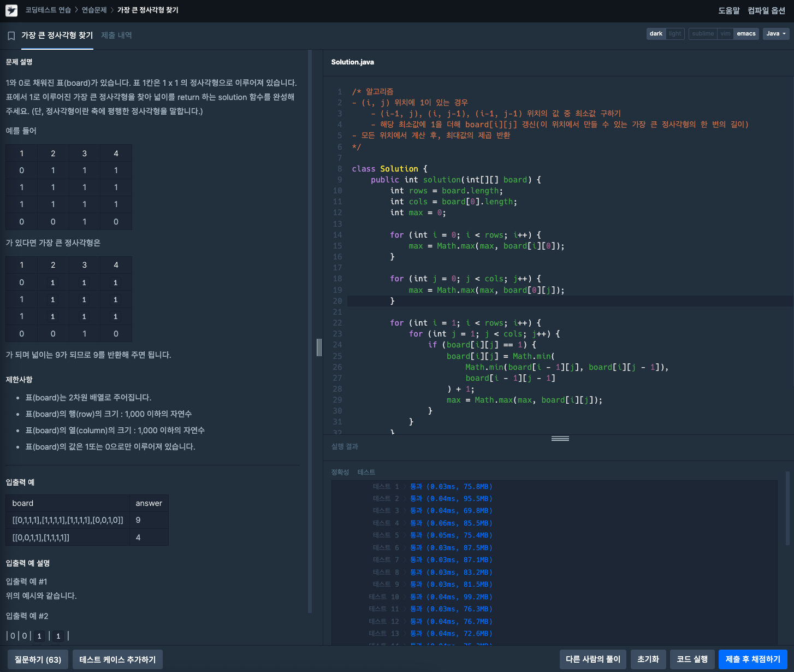Open 다른 사람의 풀이
Image resolution: width=794 pixels, height=672 pixels.
pyautogui.click(x=593, y=659)
